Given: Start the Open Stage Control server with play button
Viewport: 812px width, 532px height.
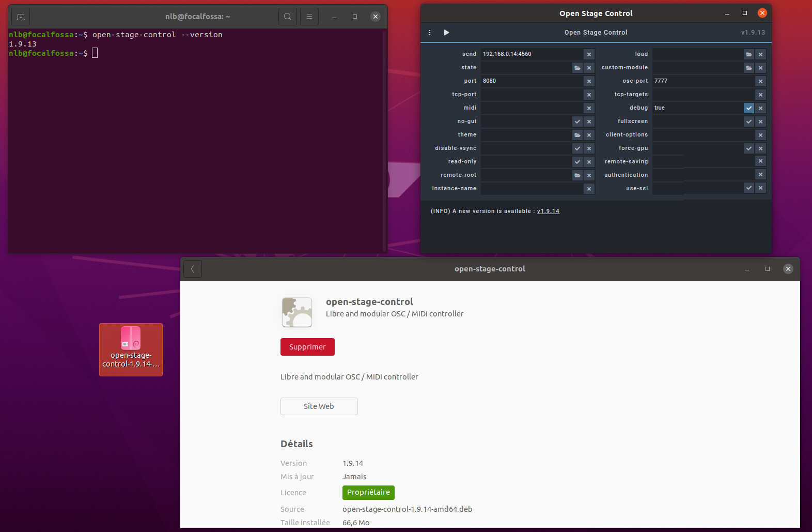Looking at the screenshot, I should pos(446,33).
